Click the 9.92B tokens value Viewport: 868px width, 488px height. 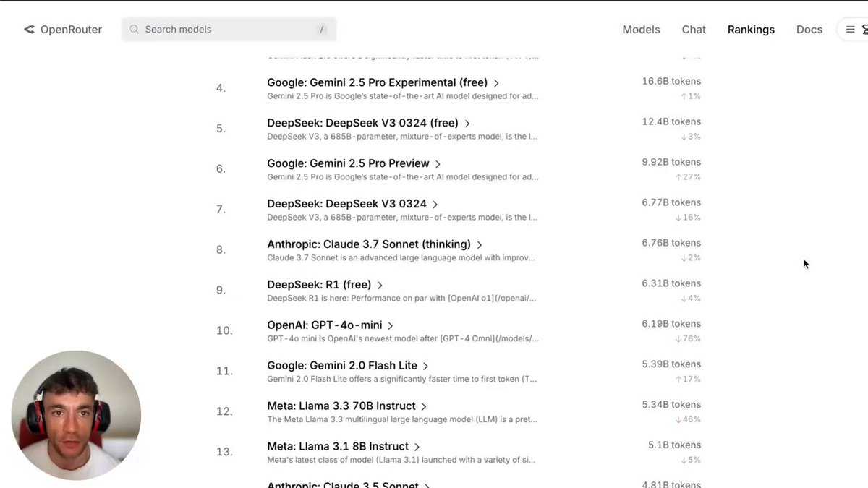click(x=671, y=162)
